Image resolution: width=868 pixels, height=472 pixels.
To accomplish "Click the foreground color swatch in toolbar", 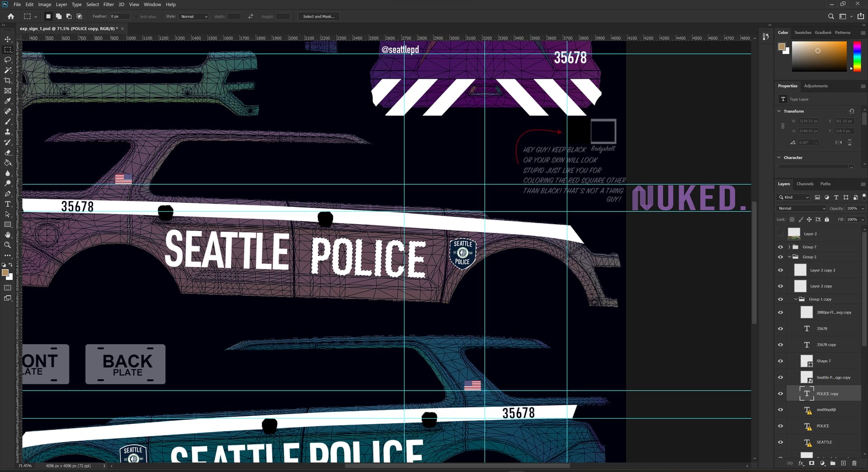I will pos(5,273).
